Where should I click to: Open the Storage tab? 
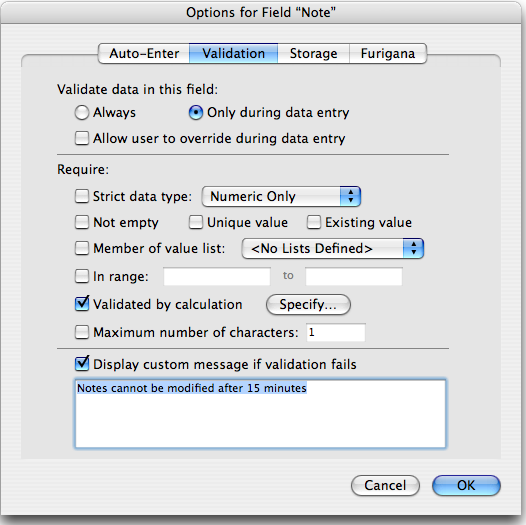(x=314, y=53)
